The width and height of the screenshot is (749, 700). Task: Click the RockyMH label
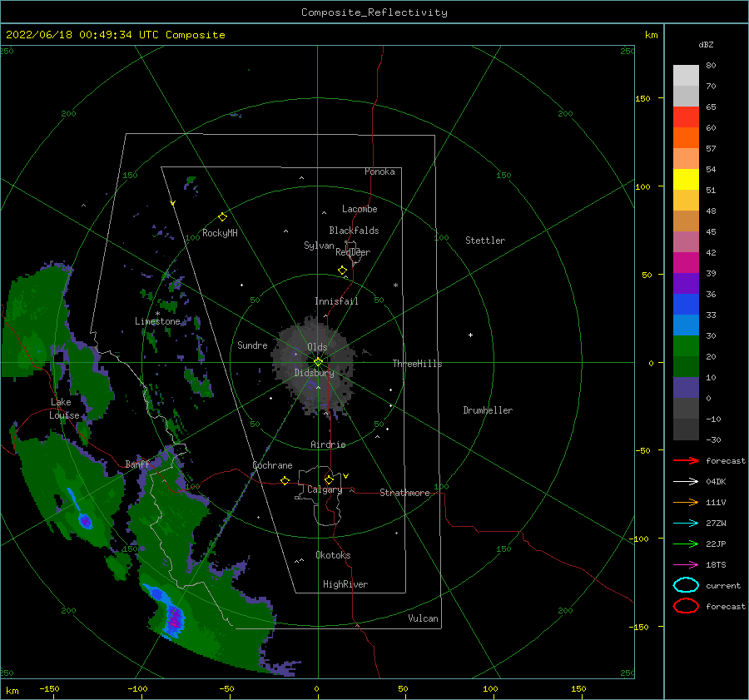pyautogui.click(x=220, y=233)
